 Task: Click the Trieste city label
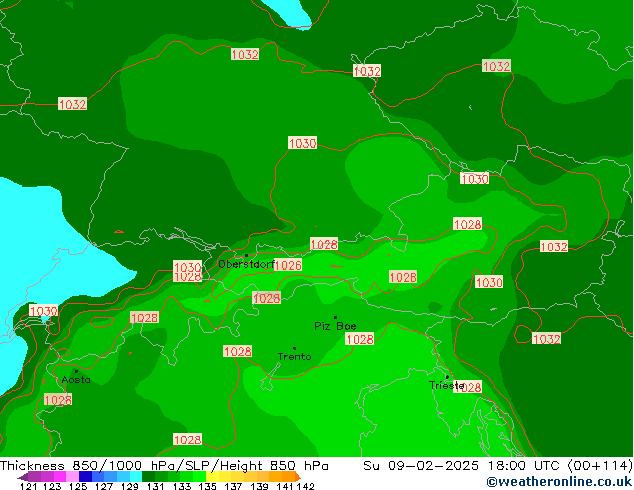447,385
